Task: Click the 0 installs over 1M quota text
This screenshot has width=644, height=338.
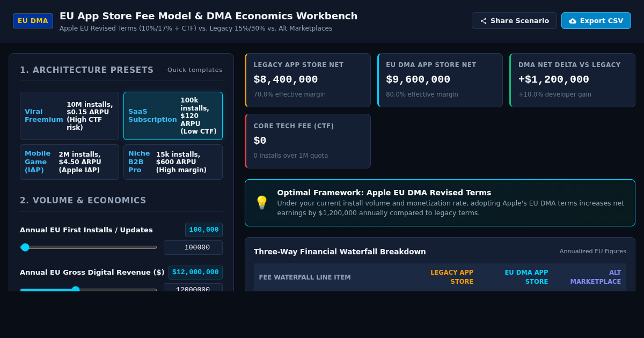Action: point(291,156)
